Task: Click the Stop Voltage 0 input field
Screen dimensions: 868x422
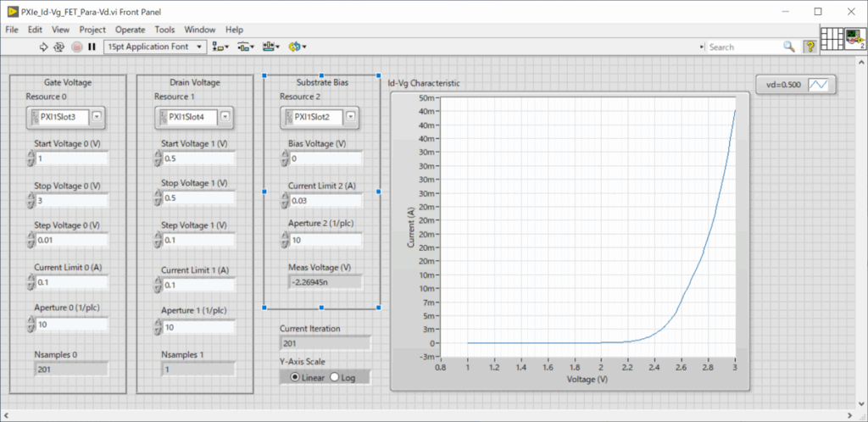Action: coord(71,201)
